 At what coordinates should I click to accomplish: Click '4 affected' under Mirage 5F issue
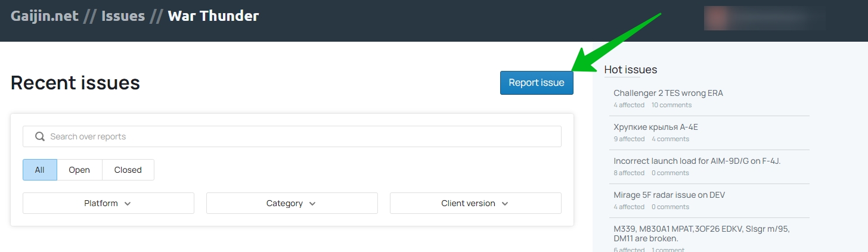pyautogui.click(x=629, y=207)
